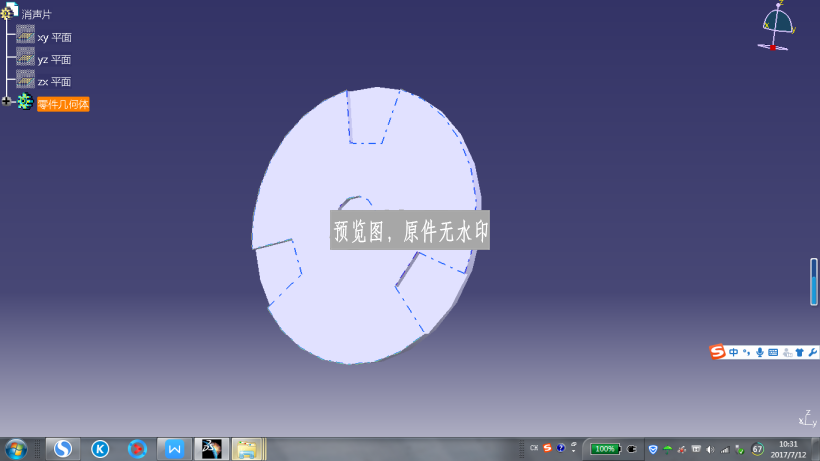Click the circular 67 usage gauge in the tray
The image size is (820, 461).
point(757,449)
